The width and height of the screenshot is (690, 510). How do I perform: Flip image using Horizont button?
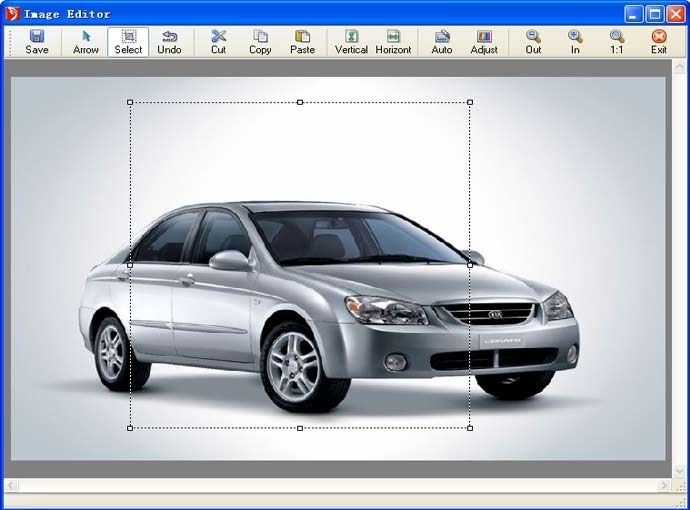[x=393, y=42]
